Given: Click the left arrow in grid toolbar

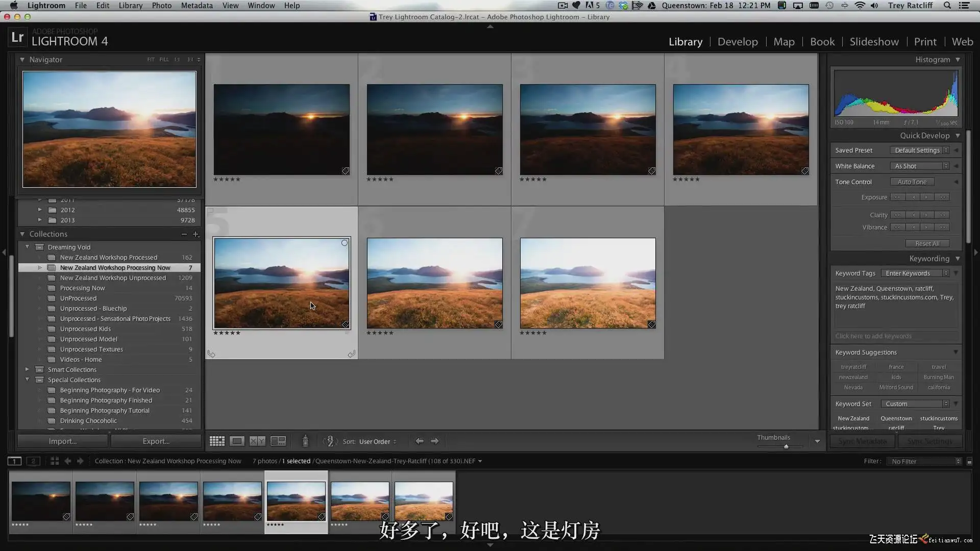Looking at the screenshot, I should pyautogui.click(x=419, y=441).
